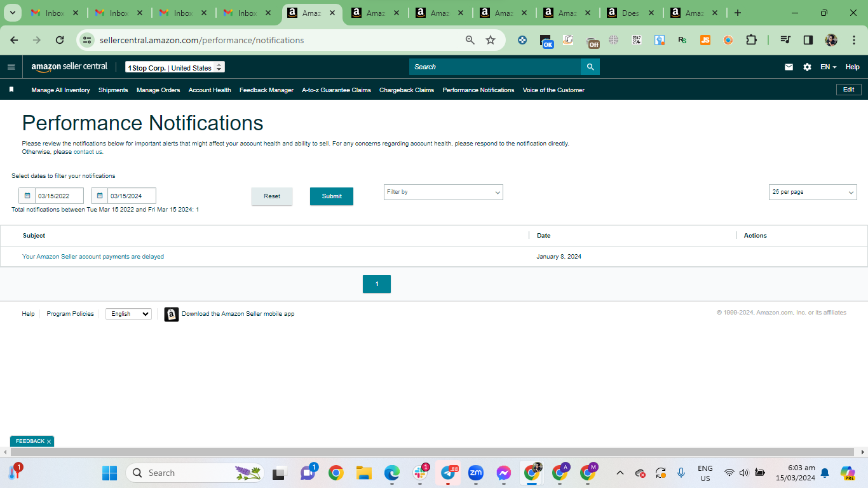Open A-to-z Guarantee Claims

pos(336,90)
